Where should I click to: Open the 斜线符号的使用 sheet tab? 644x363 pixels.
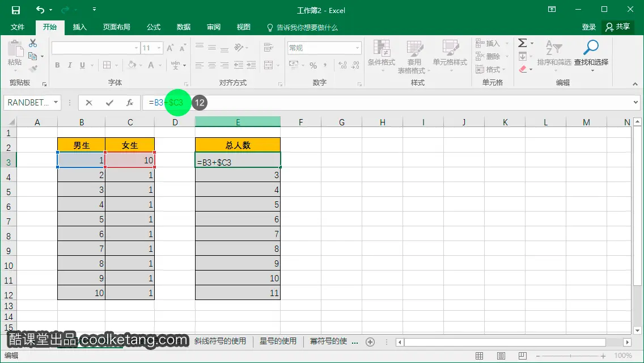220,341
